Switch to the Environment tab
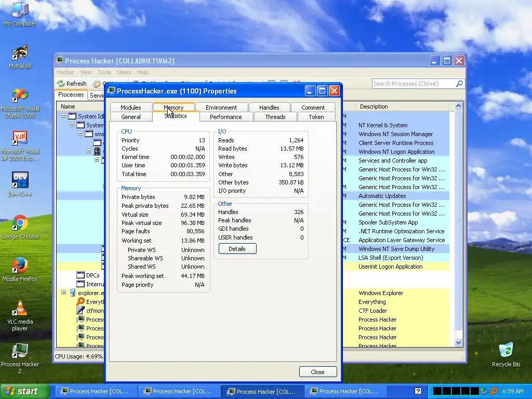Screen dimensions: 532x399 click(x=221, y=107)
